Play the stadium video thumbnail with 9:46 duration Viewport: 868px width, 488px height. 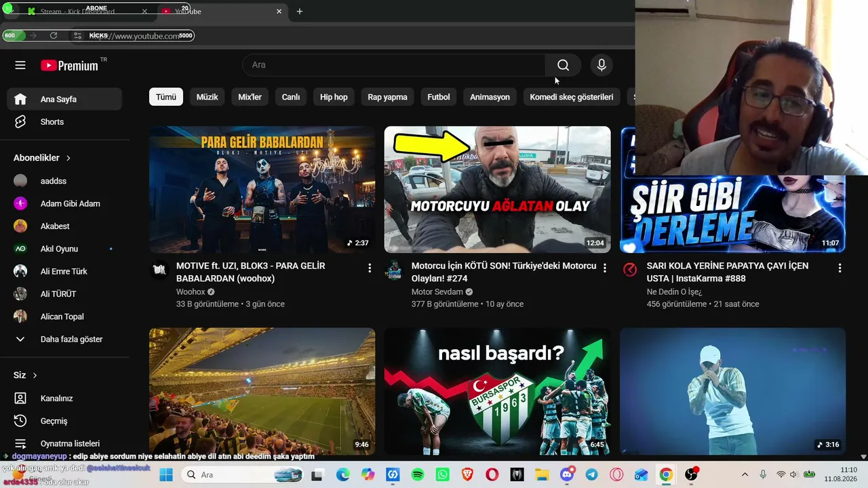point(262,391)
